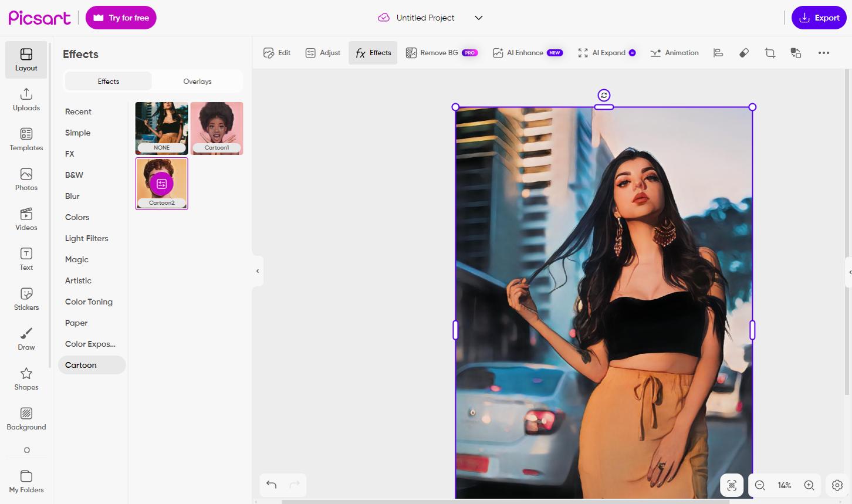Switch to the Overlays tab
852x504 pixels.
point(197,81)
